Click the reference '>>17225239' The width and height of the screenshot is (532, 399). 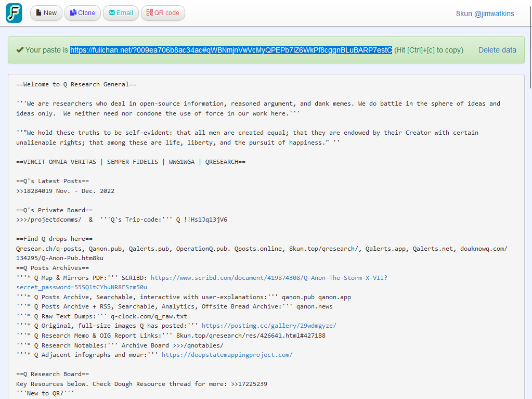tap(249, 384)
